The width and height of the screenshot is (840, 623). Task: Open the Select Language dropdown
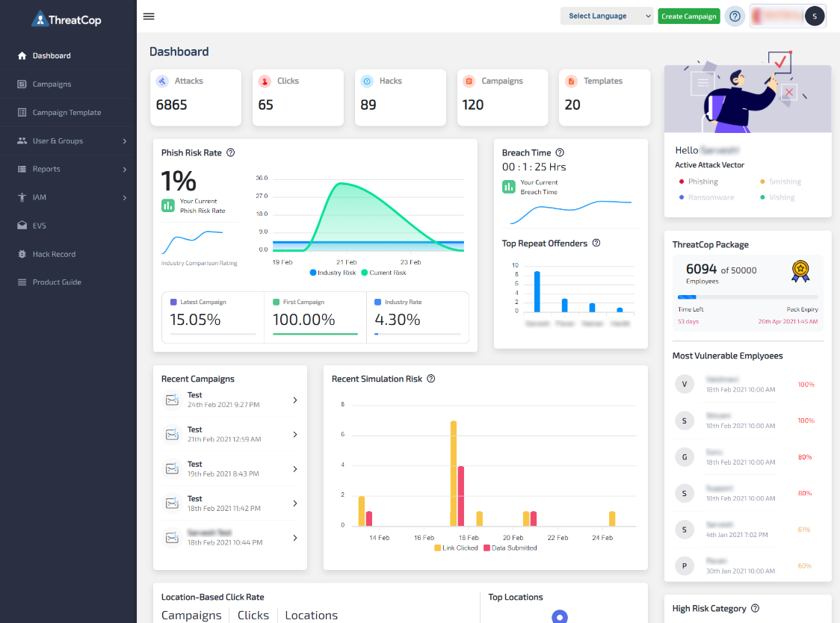[607, 16]
